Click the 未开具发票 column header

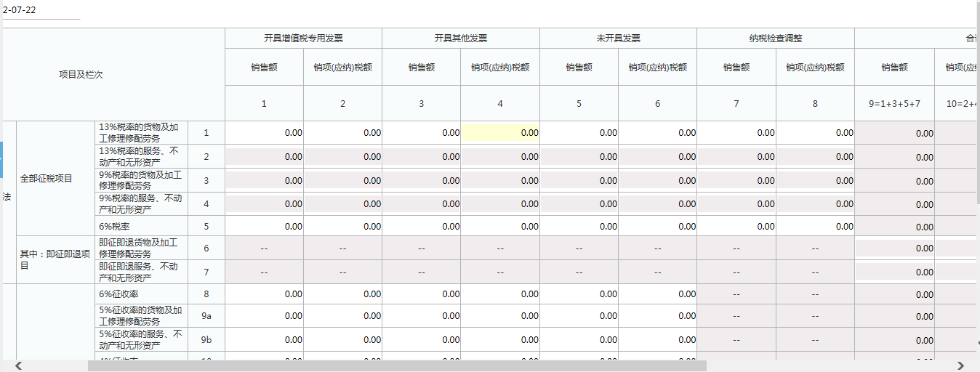619,39
